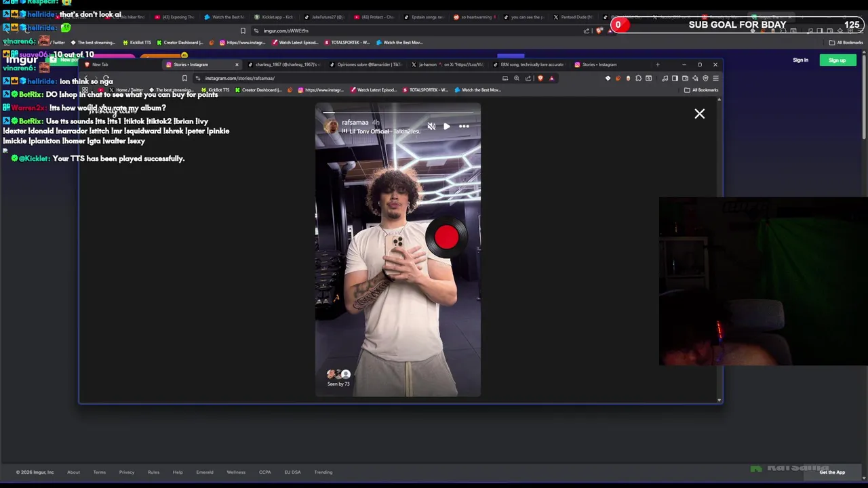Switch to the ja-hamon on X tab
868x488 pixels.
pyautogui.click(x=448, y=64)
